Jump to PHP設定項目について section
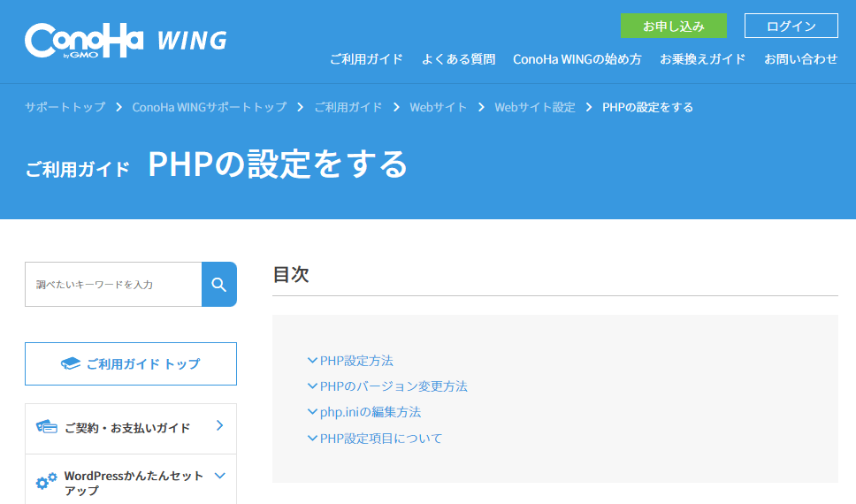Viewport: 856px width, 504px height. 381,438
